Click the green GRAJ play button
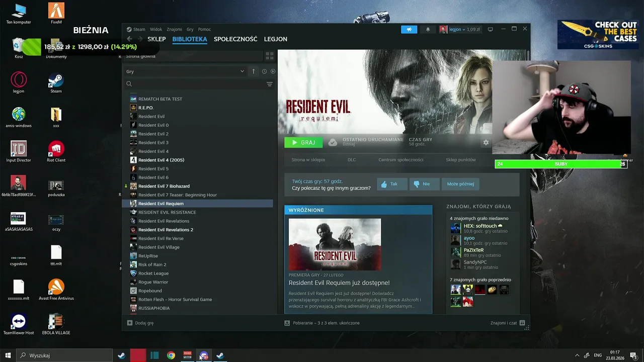This screenshot has width=644, height=362. pyautogui.click(x=303, y=142)
